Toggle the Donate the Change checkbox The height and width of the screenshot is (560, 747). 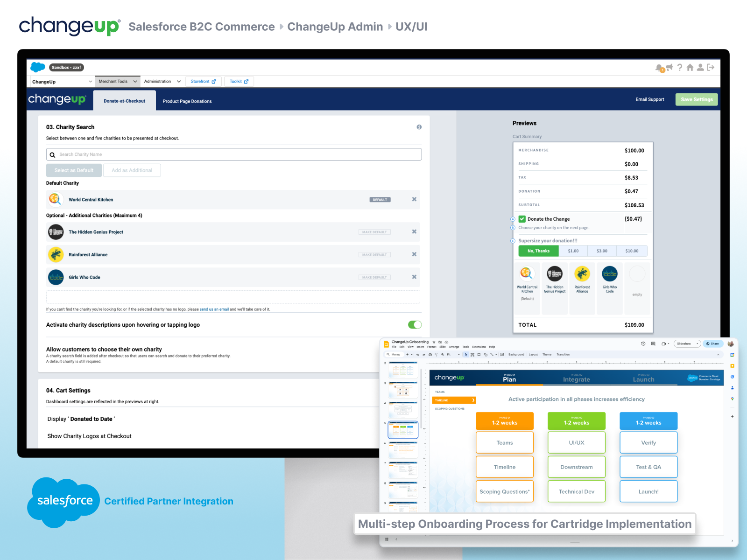[x=522, y=219]
